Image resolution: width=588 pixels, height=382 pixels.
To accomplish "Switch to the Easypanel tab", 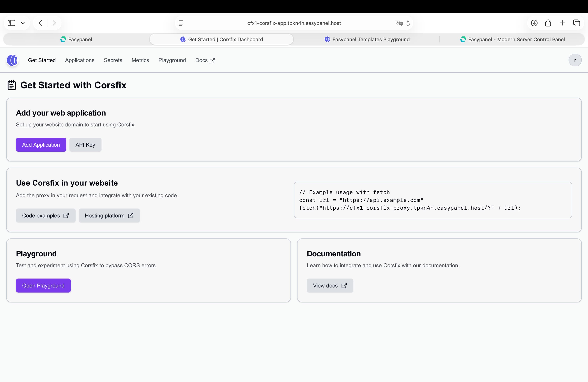I will (76, 39).
